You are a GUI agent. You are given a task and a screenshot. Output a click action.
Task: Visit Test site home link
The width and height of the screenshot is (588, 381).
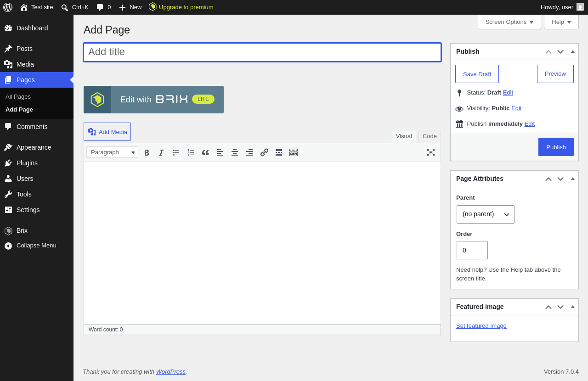(x=37, y=7)
